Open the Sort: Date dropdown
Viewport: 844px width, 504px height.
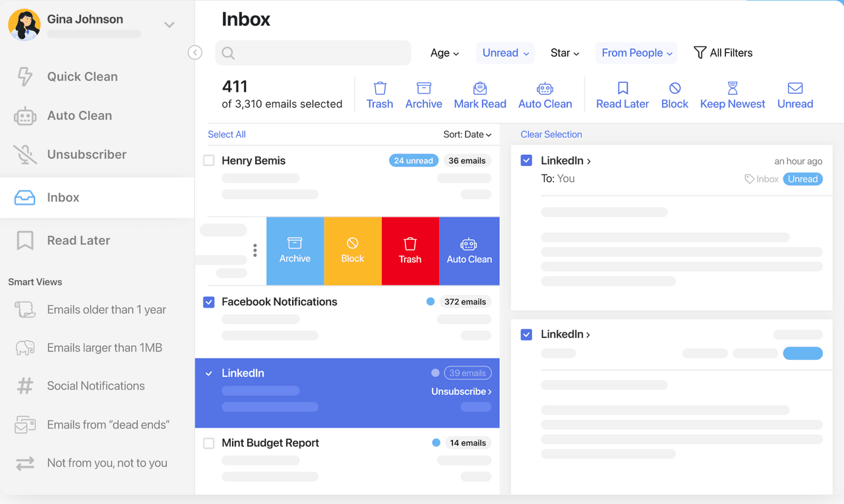[x=467, y=134]
